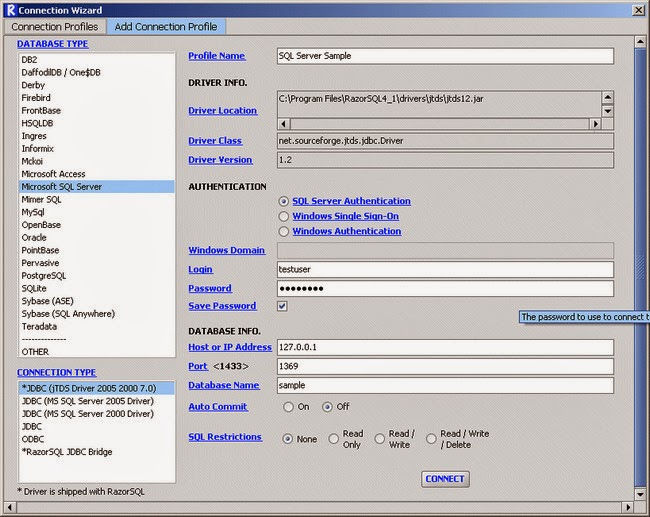
Task: Select SQLite database type
Action: pos(97,289)
